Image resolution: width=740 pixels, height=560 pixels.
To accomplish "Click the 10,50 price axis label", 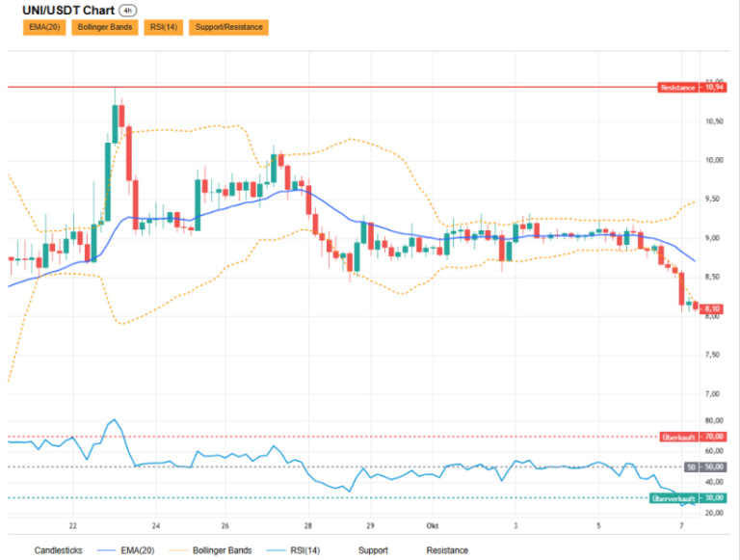I will 714,121.
